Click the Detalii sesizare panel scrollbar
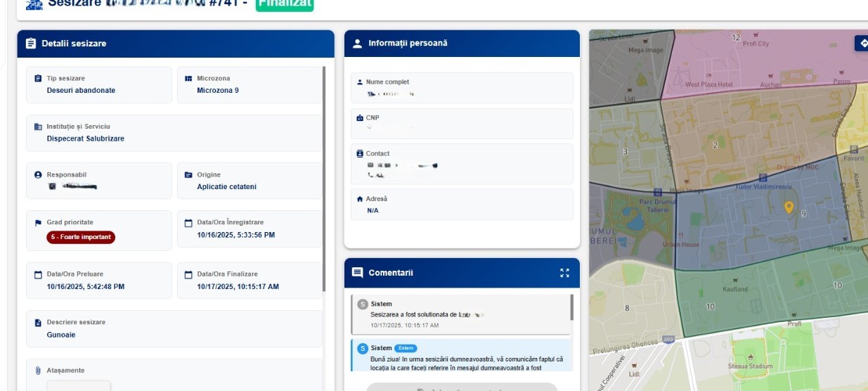This screenshot has width=868, height=391. pyautogui.click(x=323, y=176)
